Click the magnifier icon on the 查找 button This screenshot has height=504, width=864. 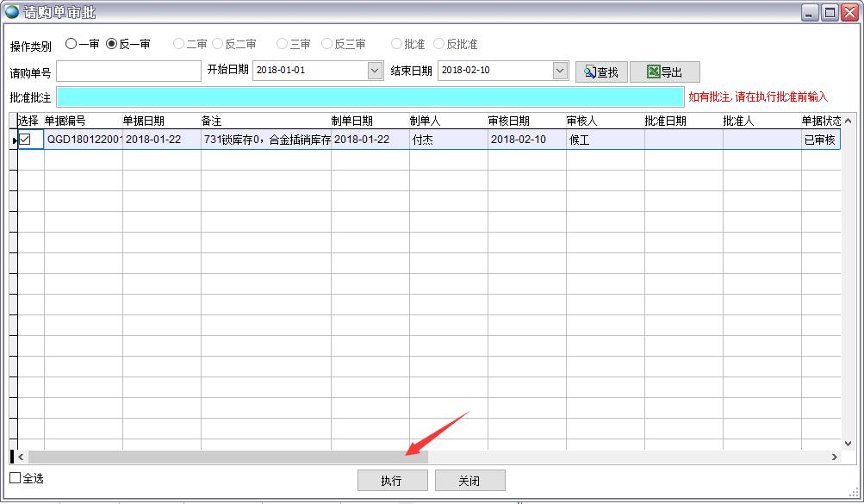(589, 72)
